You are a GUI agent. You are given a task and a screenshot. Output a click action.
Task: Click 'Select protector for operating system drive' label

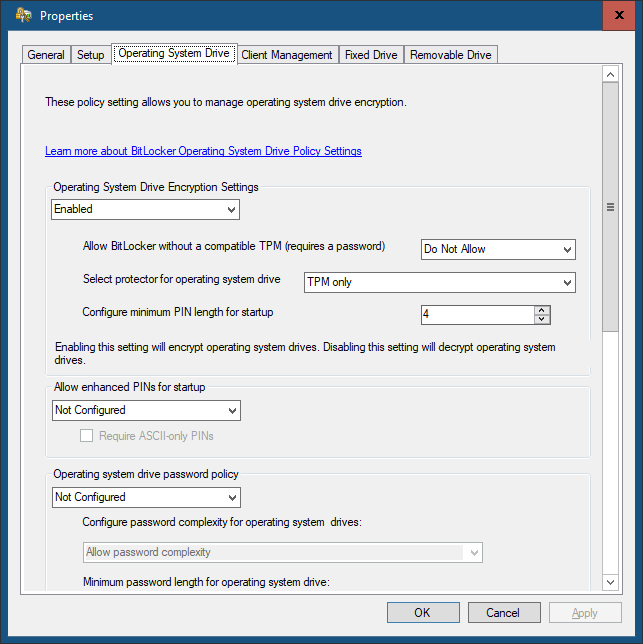181,279
